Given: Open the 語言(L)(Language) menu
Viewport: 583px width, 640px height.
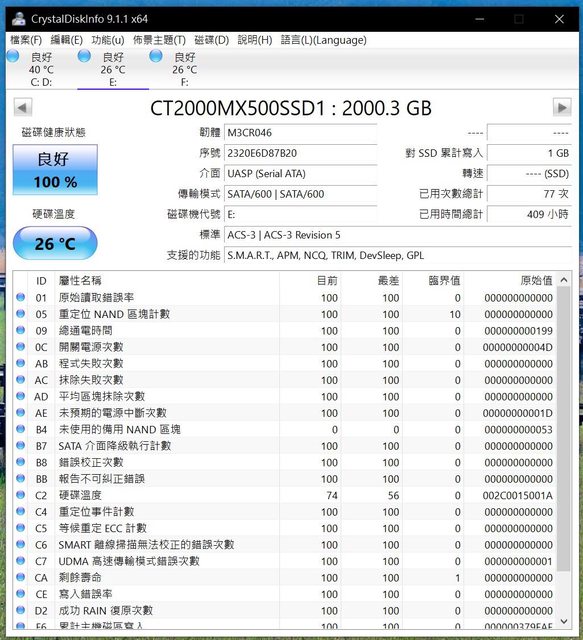Looking at the screenshot, I should [323, 40].
